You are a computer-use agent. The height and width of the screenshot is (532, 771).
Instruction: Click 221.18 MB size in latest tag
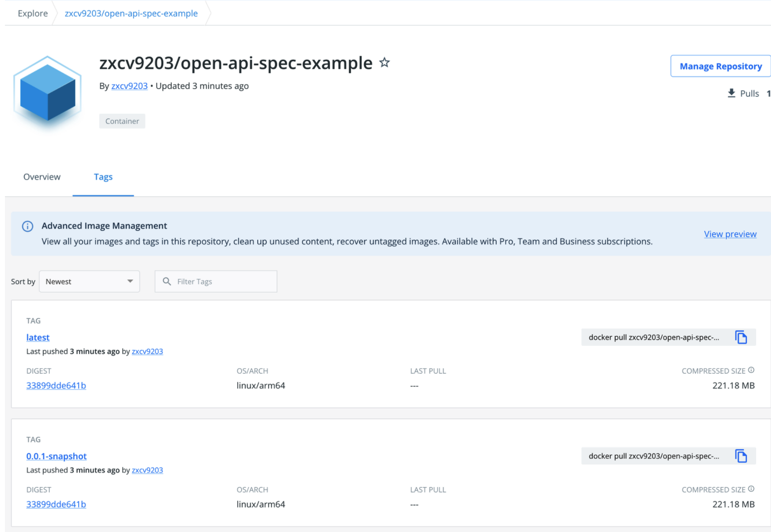(x=733, y=386)
